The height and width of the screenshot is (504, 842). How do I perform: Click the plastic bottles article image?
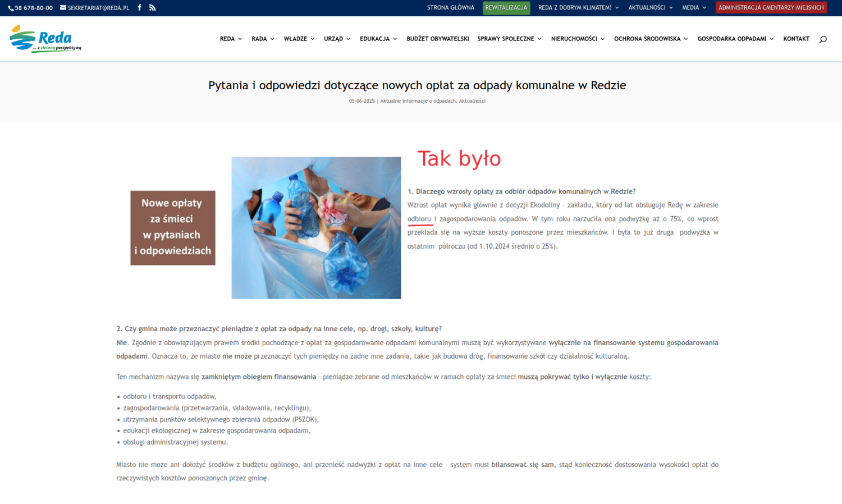pos(316,228)
